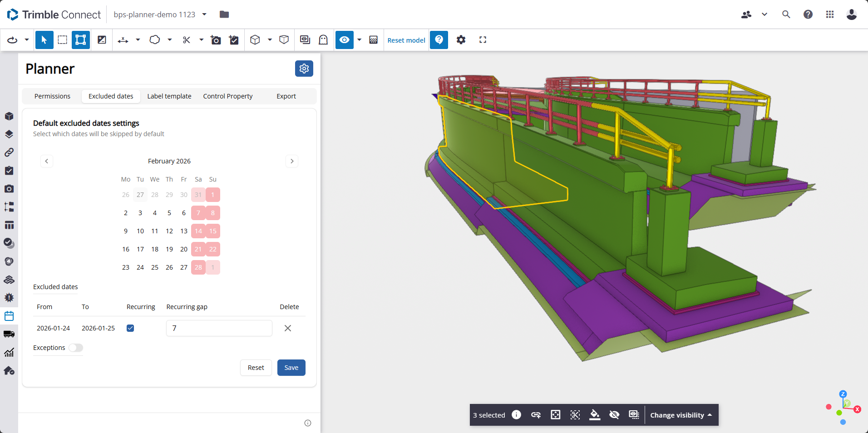The width and height of the screenshot is (868, 433).
Task: Click the Recurring gap input field
Action: 219,328
